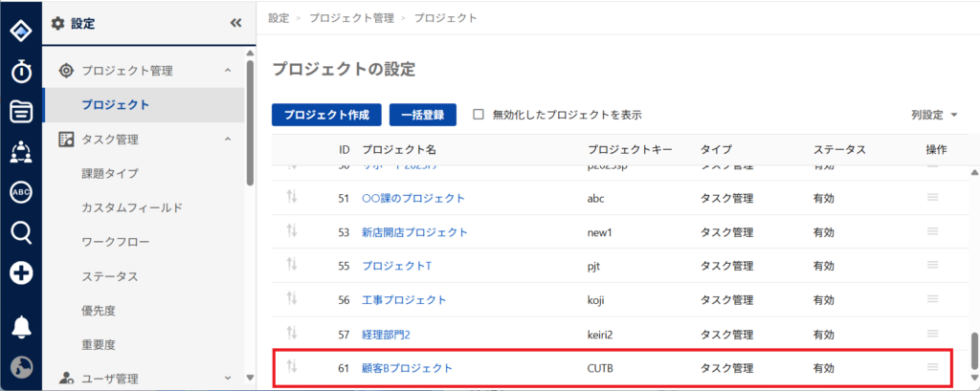Expand the ユーザ管理 section
Viewport: 980px width, 391px height.
click(x=227, y=379)
